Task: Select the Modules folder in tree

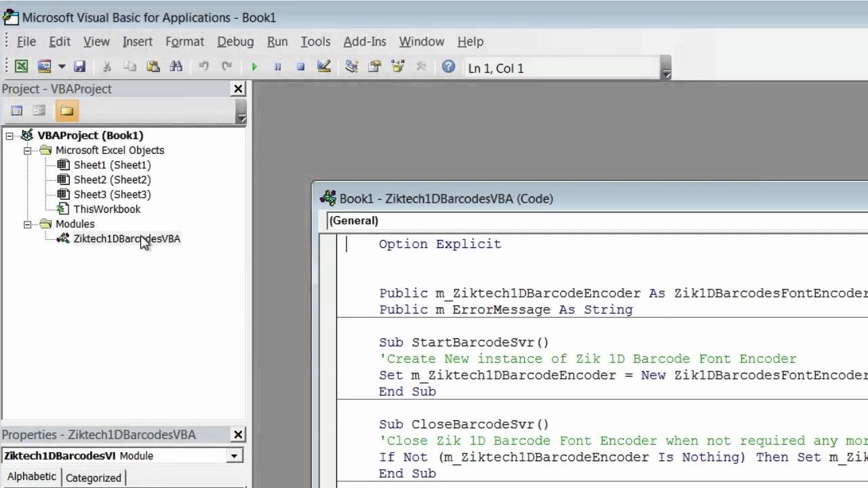Action: pyautogui.click(x=75, y=224)
